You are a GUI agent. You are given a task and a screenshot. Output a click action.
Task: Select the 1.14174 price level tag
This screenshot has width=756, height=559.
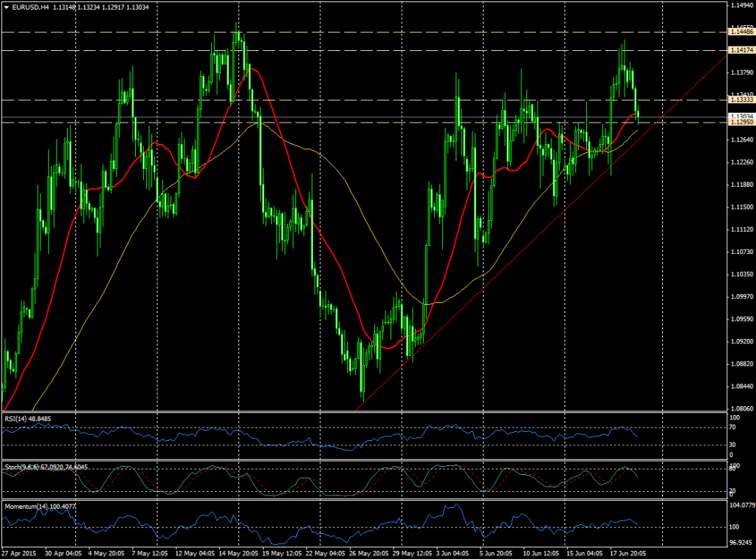(x=740, y=49)
